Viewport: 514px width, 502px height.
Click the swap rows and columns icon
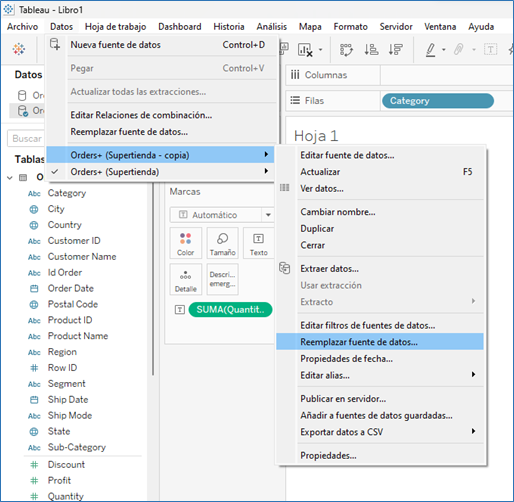click(346, 50)
